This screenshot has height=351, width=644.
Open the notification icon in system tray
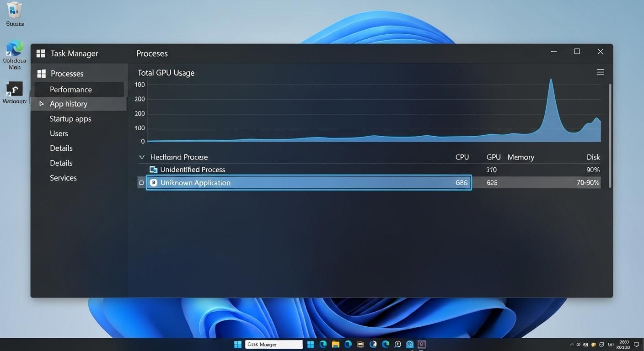pos(636,344)
